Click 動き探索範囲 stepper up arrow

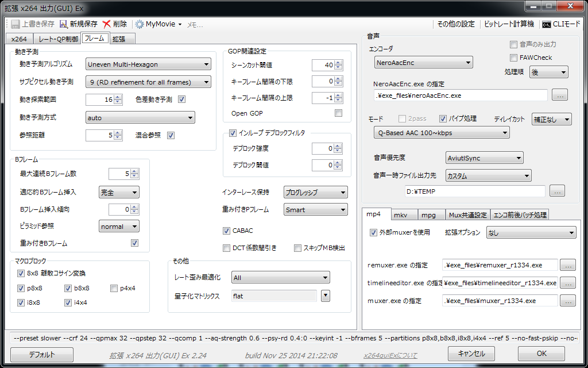(118, 97)
